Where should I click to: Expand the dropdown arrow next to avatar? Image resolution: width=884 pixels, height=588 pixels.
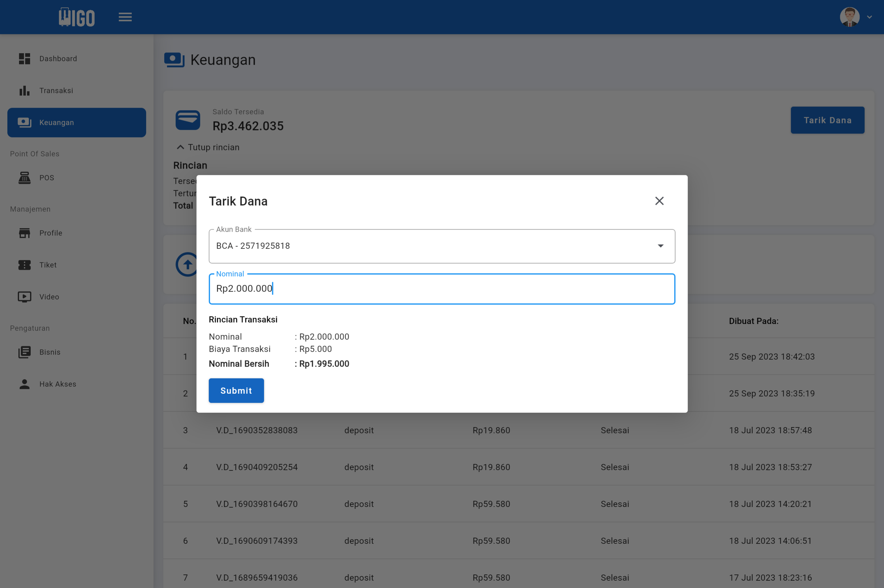869,17
